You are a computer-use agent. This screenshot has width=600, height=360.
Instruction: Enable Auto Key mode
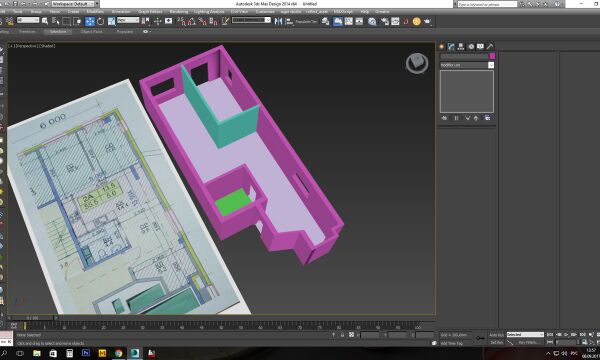coord(497,335)
